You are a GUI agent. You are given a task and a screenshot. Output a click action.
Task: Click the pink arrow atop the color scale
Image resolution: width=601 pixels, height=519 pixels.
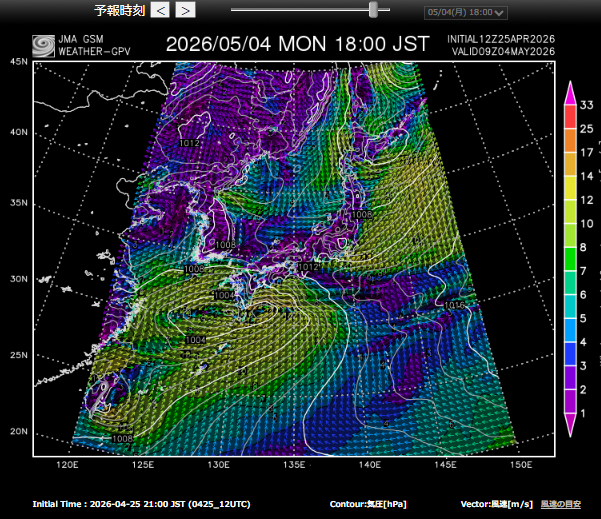coord(569,92)
